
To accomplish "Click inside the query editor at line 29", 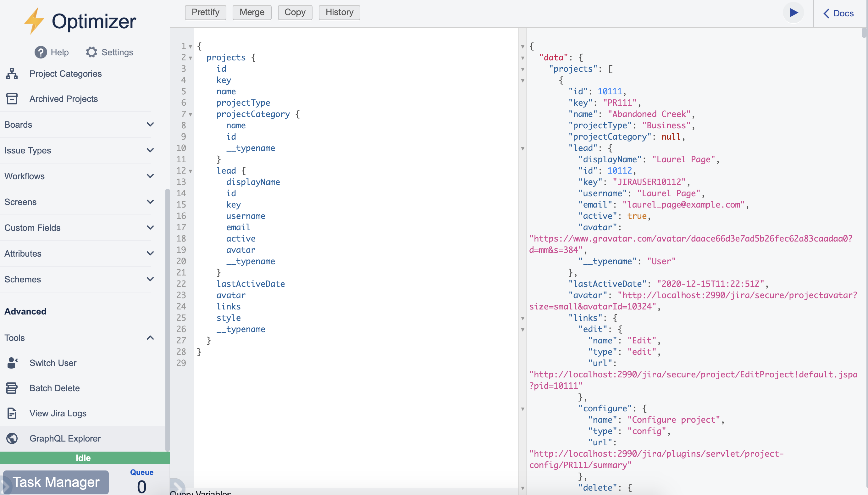I will (x=306, y=363).
